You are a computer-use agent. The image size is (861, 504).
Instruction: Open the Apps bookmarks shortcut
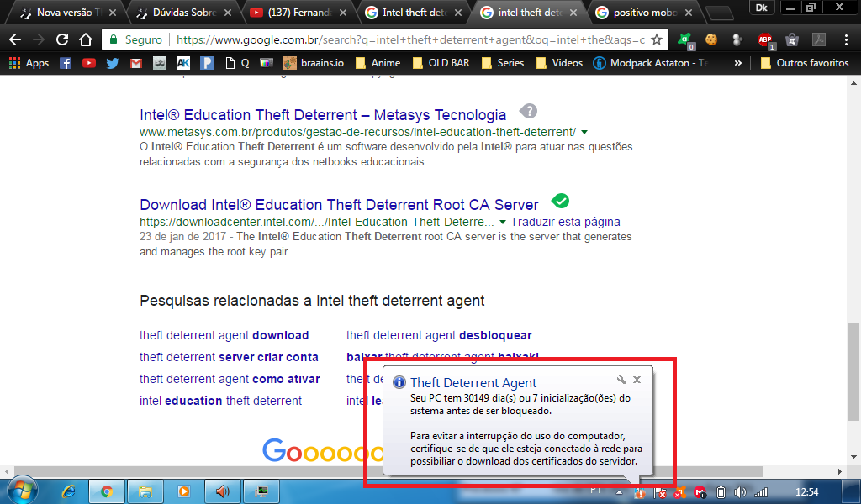coord(29,63)
